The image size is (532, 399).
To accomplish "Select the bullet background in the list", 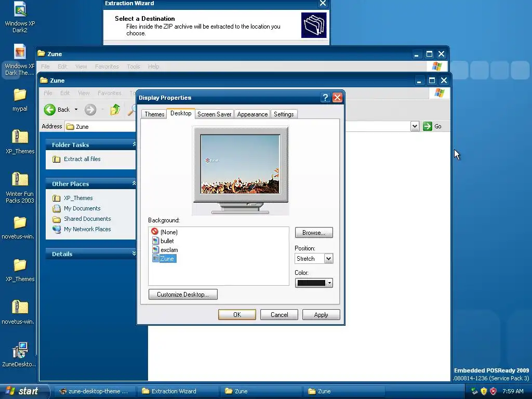I will (163, 241).
